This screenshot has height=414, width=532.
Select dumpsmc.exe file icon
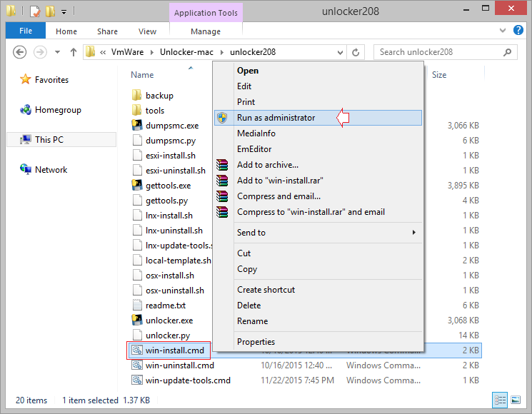[137, 125]
